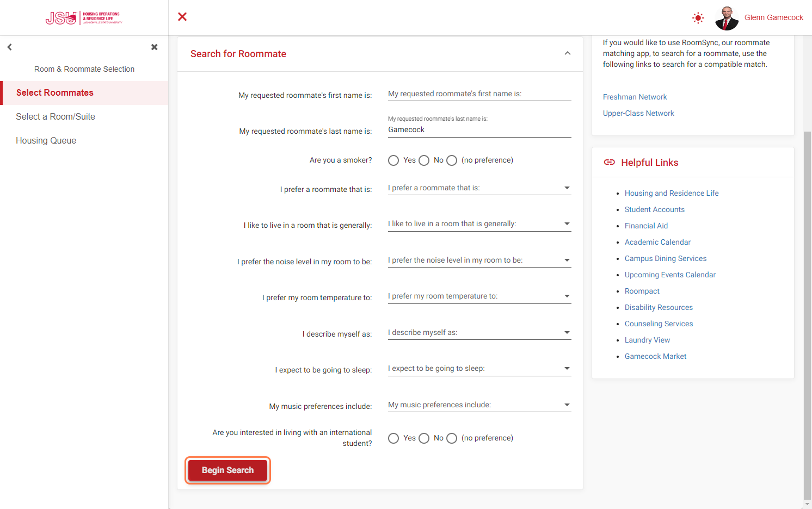Open the Laundry View link
This screenshot has width=812, height=509.
pyautogui.click(x=647, y=340)
